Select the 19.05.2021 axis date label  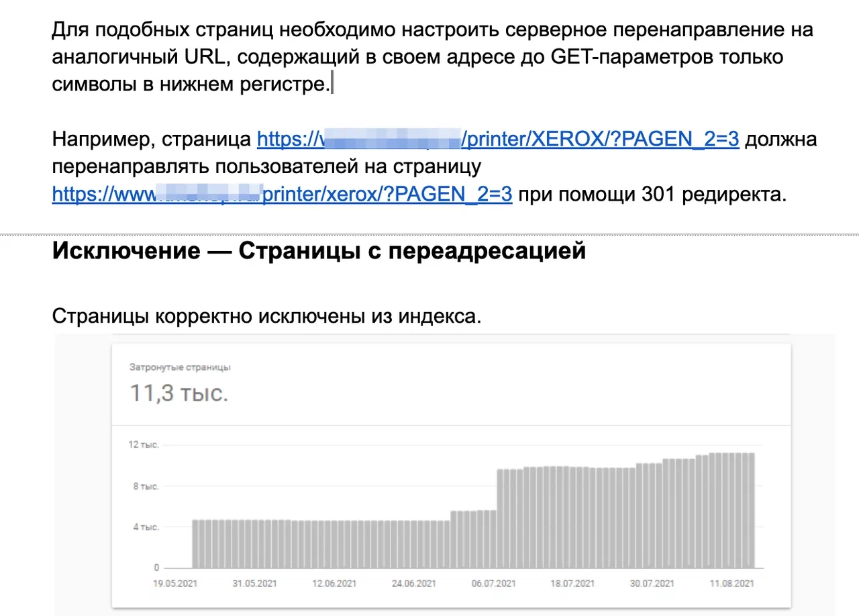(x=176, y=583)
